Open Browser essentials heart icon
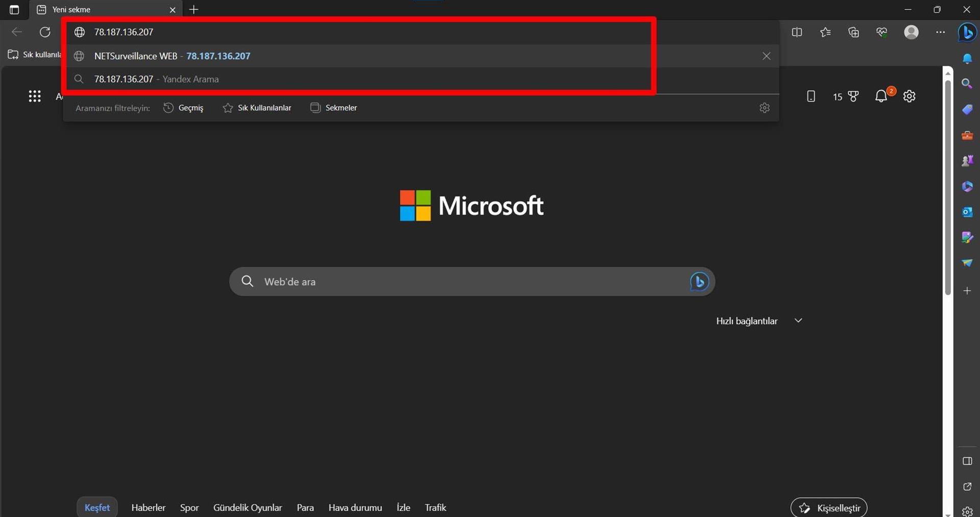The image size is (980, 517). pyautogui.click(x=881, y=32)
